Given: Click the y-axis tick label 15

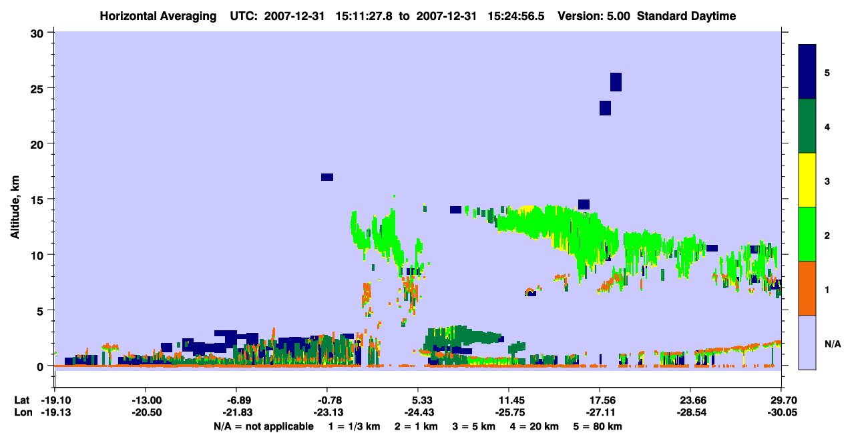Looking at the screenshot, I should (39, 199).
